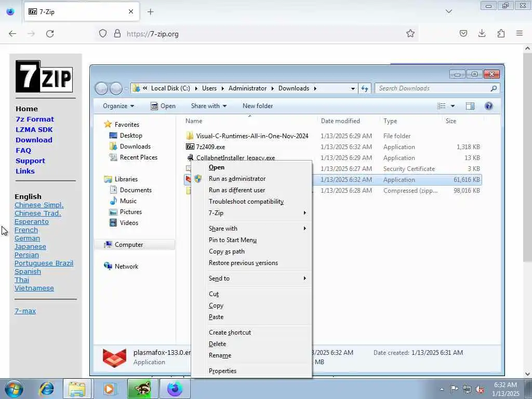
Task: Open Desktop in Favorites
Action: 131,136
